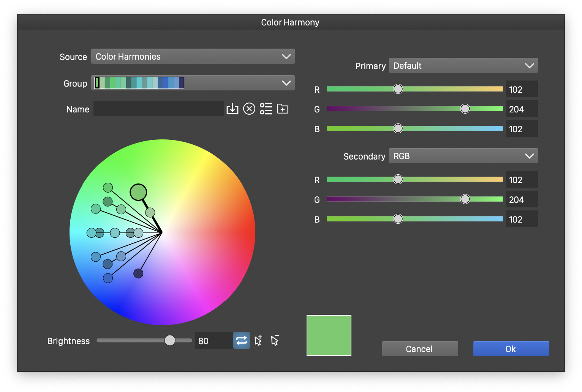Expand the Group color palette dropdown
This screenshot has width=582, height=392.
[x=193, y=83]
